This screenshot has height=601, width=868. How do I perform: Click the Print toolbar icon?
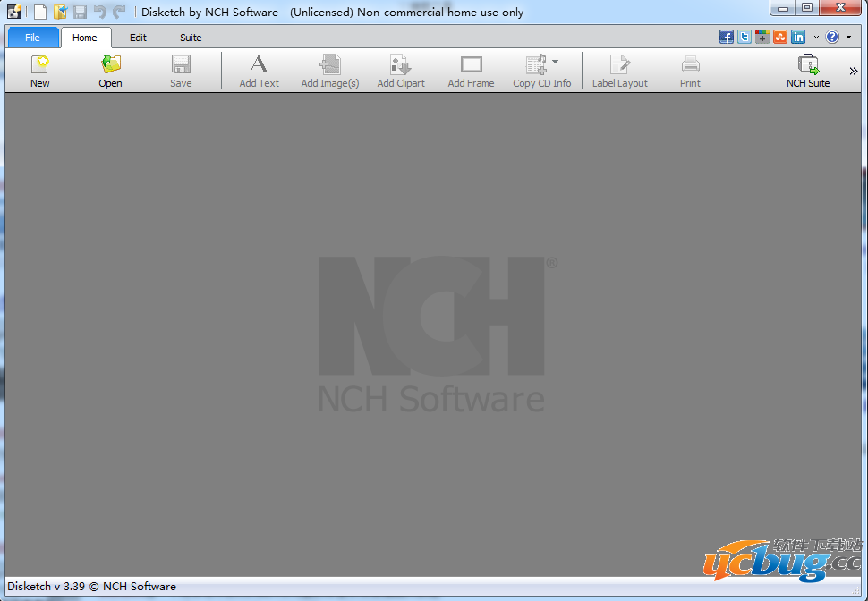click(690, 71)
